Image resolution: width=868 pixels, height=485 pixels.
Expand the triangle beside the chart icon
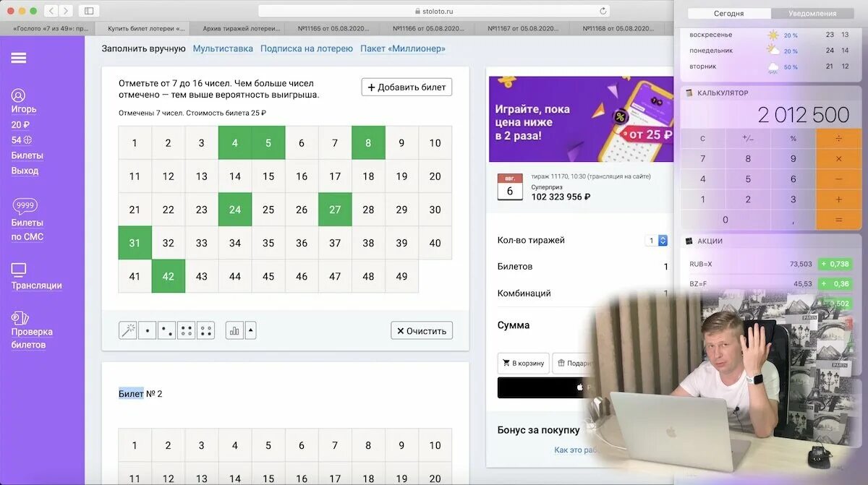coord(251,330)
